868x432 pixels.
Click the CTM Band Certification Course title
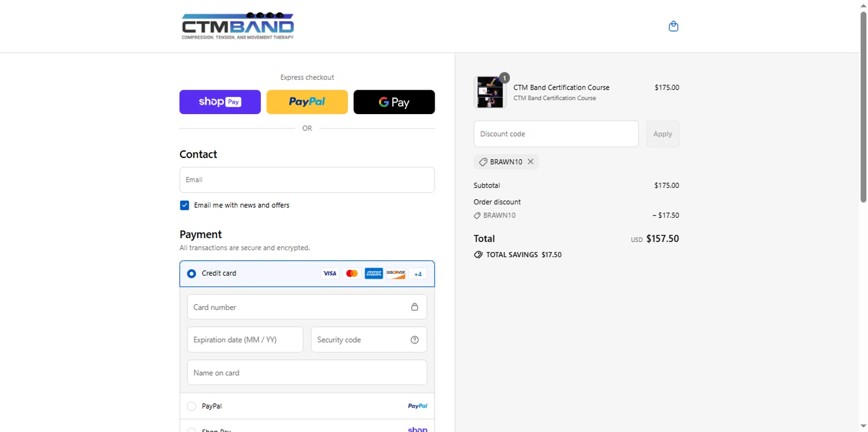coord(561,87)
